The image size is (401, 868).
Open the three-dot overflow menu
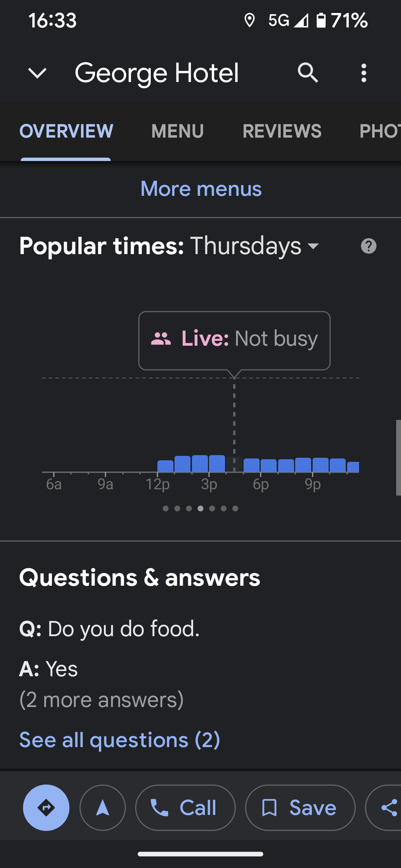pyautogui.click(x=364, y=73)
